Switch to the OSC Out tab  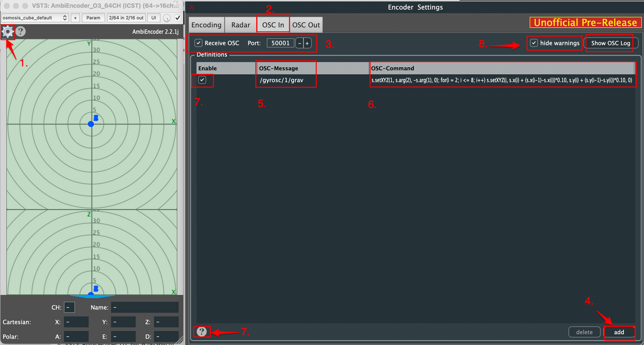point(306,25)
